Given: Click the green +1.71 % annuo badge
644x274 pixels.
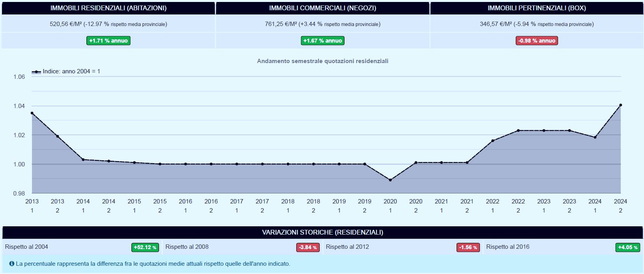Looking at the screenshot, I should pyautogui.click(x=109, y=41).
